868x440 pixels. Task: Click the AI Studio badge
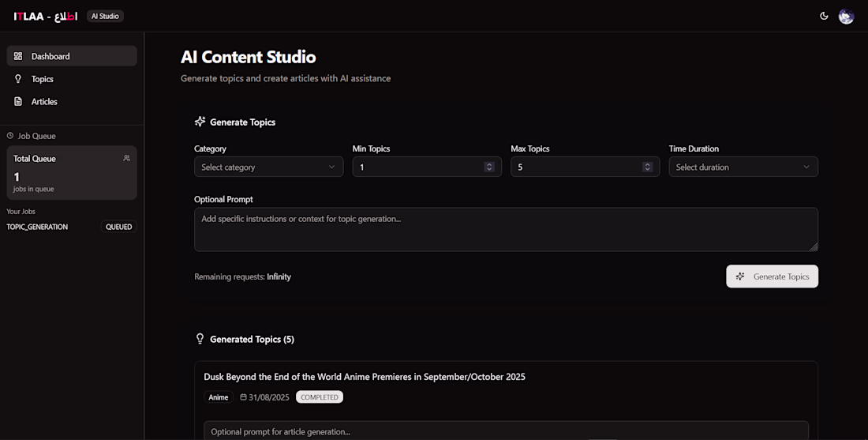pyautogui.click(x=105, y=16)
